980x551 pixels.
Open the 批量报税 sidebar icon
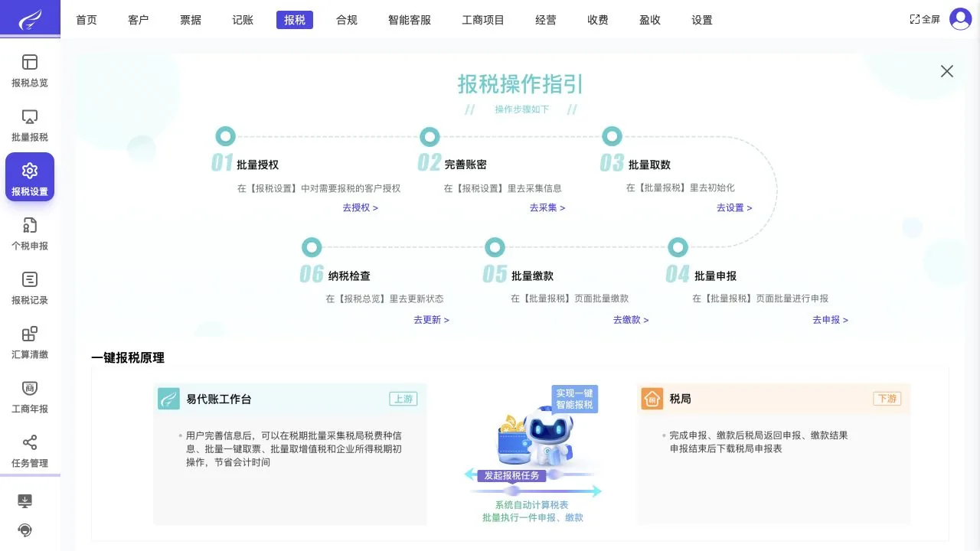pyautogui.click(x=30, y=116)
